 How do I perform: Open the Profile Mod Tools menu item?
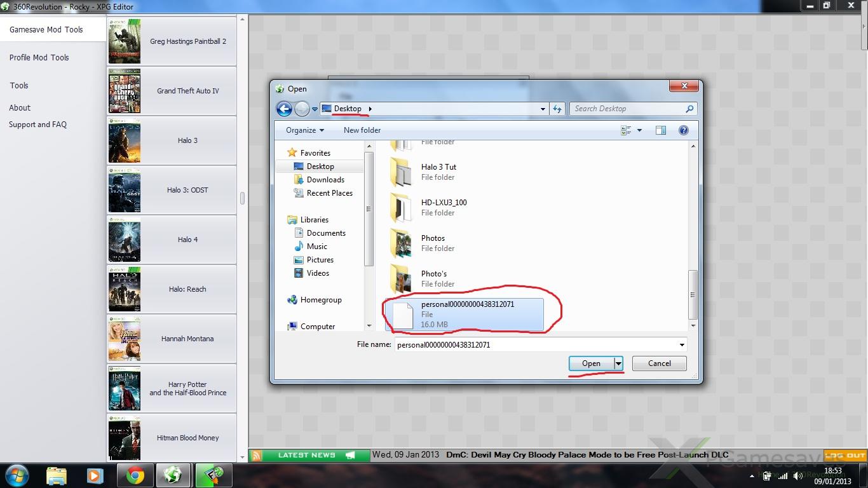click(39, 57)
